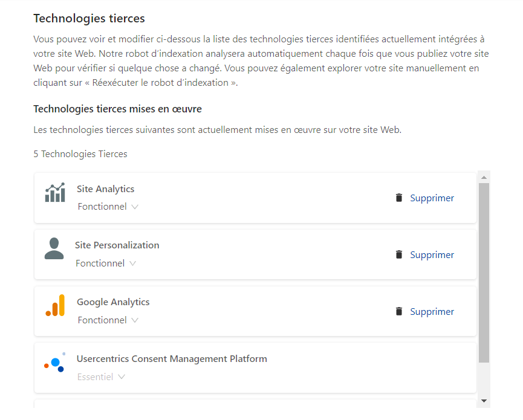Expand the Essentiel dropdown for Usercentrics
Image resolution: width=523 pixels, height=420 pixels.
[101, 376]
